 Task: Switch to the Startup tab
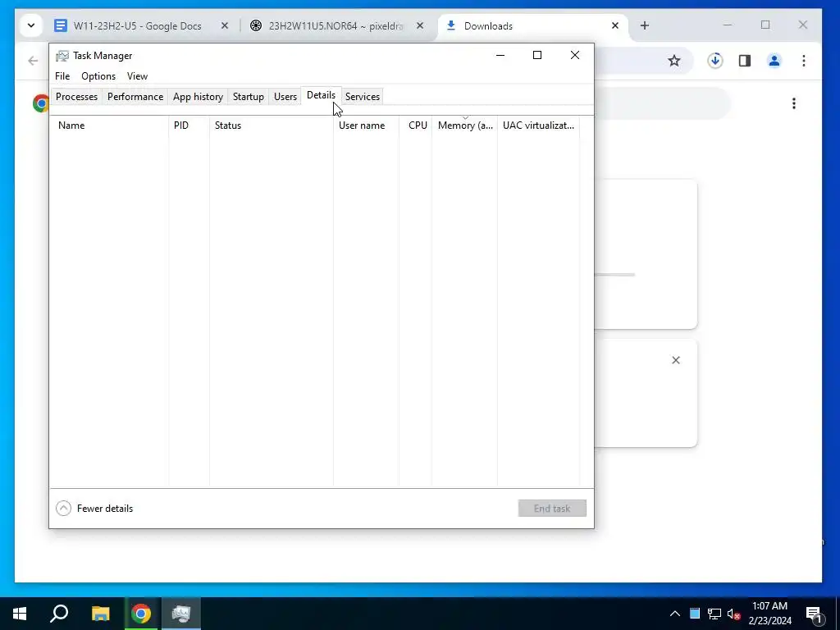248,97
